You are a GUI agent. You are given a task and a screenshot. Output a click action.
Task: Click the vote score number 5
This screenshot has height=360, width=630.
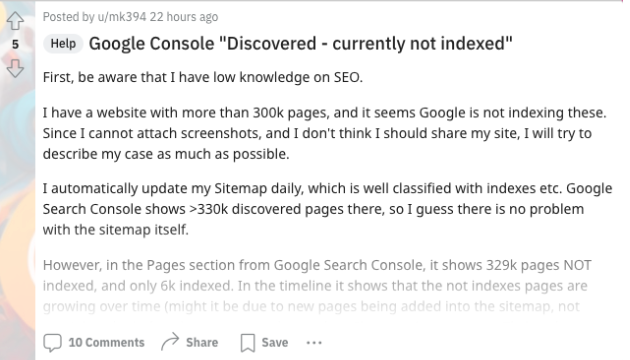[x=15, y=44]
